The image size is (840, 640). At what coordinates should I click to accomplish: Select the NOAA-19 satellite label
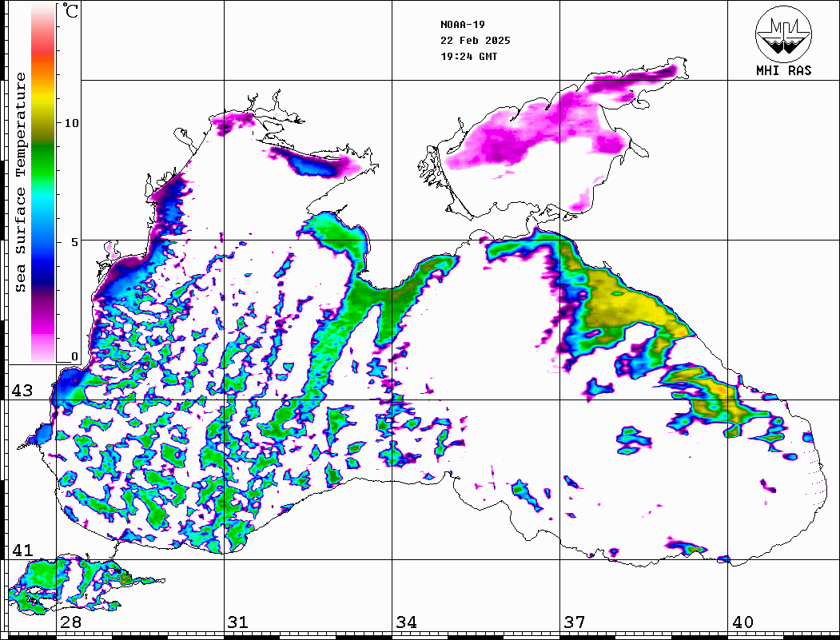coord(461,24)
